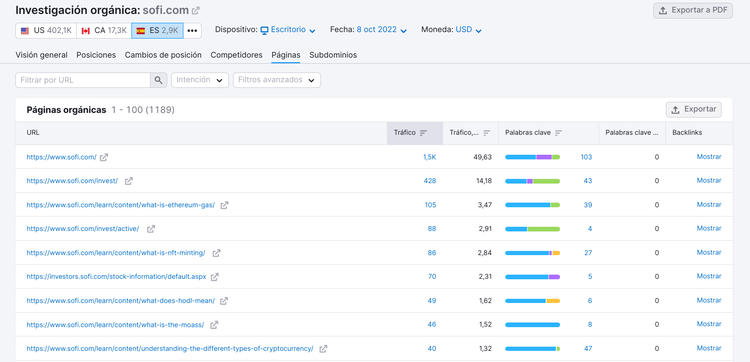This screenshot has height=362, width=750.
Task: Open external link icon for what-is-the-moass row
Action: coord(214,325)
